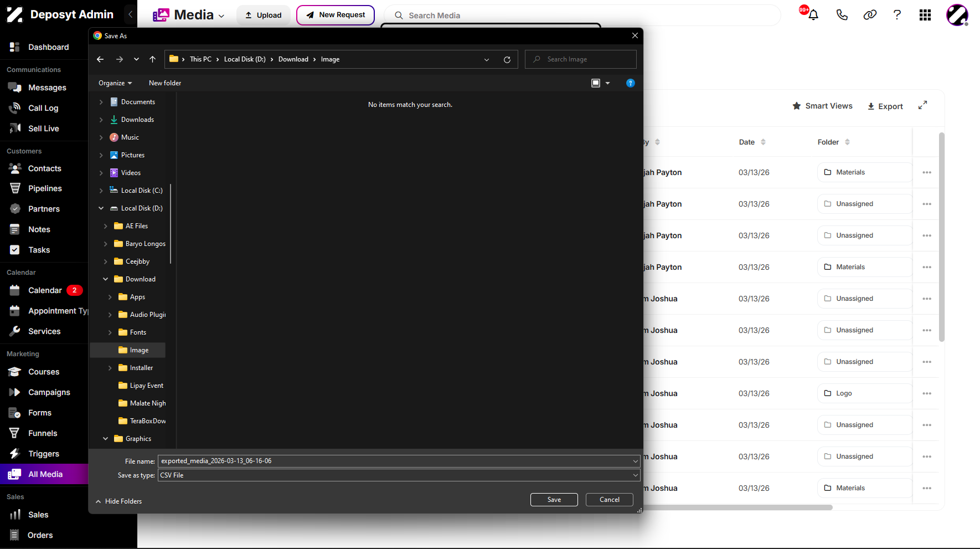
Task: Open Partners in sidebar
Action: [44, 209]
